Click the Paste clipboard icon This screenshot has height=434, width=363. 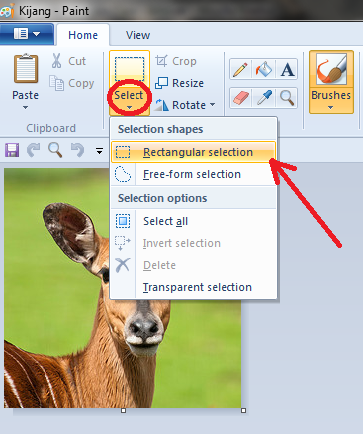[26, 69]
